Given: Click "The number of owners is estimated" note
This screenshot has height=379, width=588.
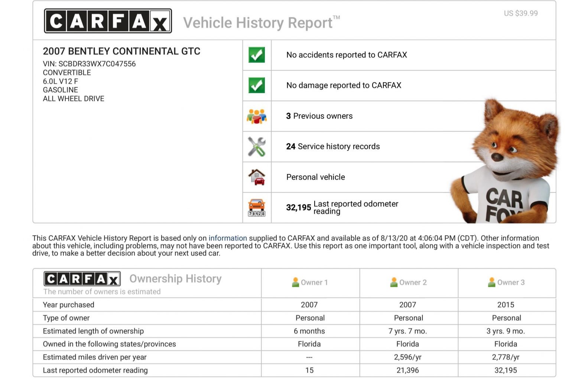Looking at the screenshot, I should pyautogui.click(x=102, y=292).
